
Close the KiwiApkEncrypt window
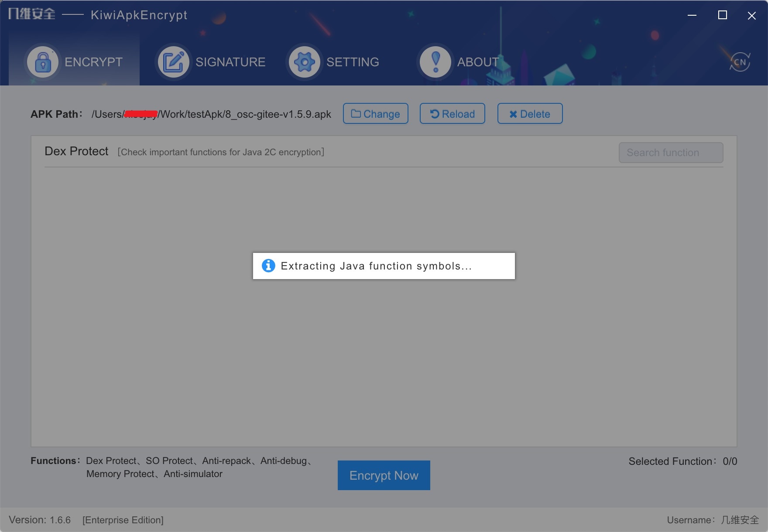point(751,16)
